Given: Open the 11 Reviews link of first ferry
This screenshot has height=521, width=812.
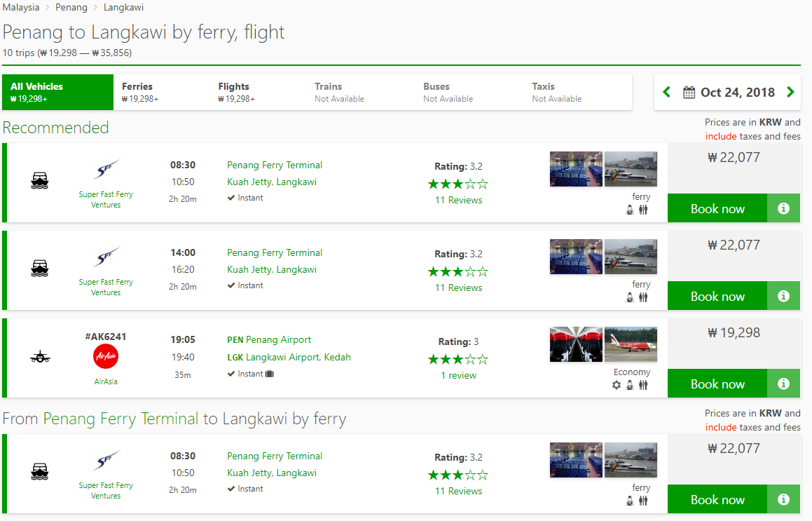Looking at the screenshot, I should pos(458,200).
